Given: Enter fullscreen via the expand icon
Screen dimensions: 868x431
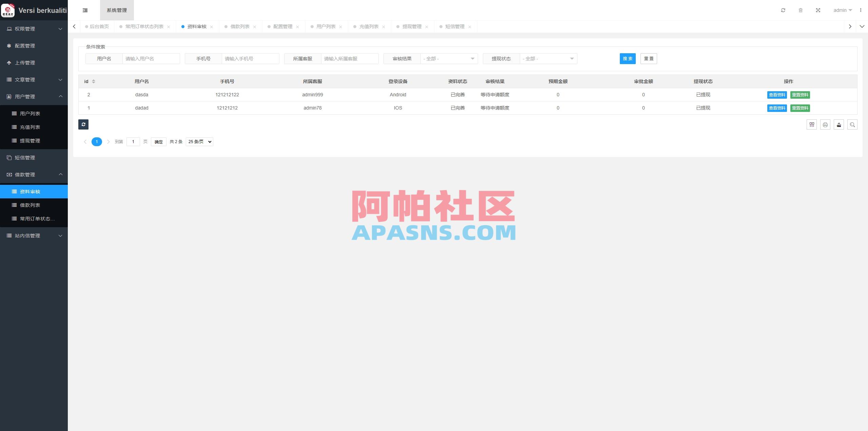Looking at the screenshot, I should pos(818,10).
